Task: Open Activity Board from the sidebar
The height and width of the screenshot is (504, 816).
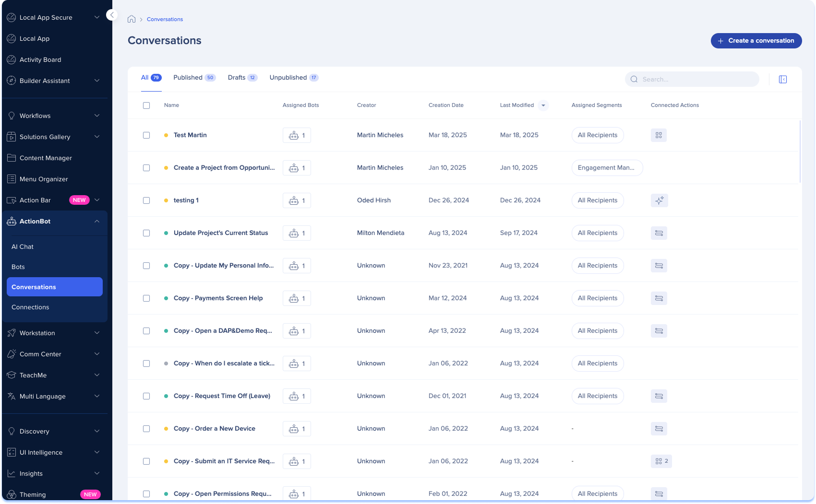Action: (40, 60)
